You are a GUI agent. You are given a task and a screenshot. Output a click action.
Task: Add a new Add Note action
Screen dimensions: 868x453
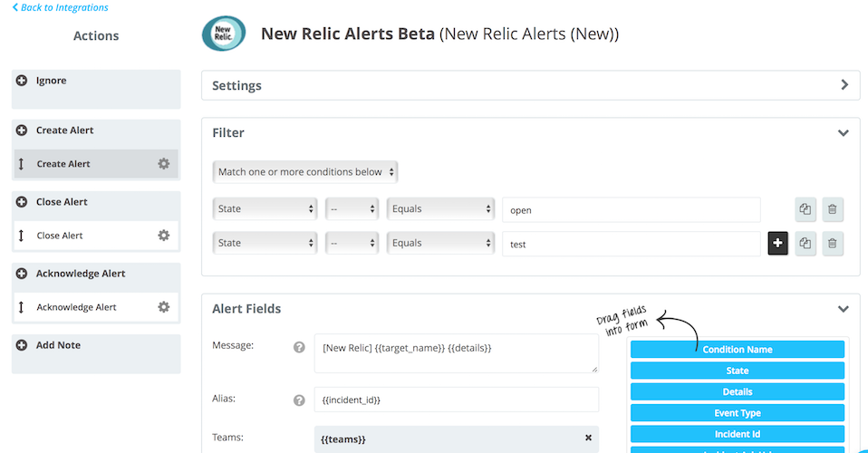tap(22, 345)
